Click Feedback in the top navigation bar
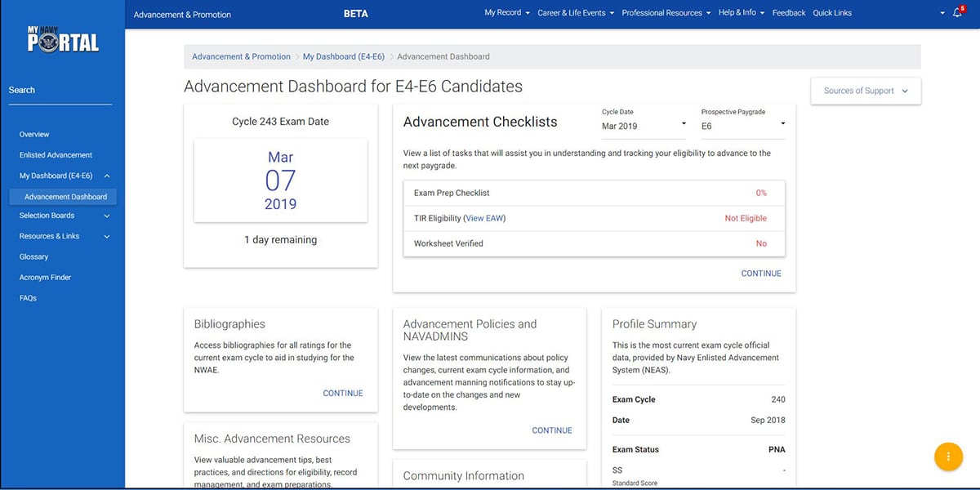 tap(788, 12)
